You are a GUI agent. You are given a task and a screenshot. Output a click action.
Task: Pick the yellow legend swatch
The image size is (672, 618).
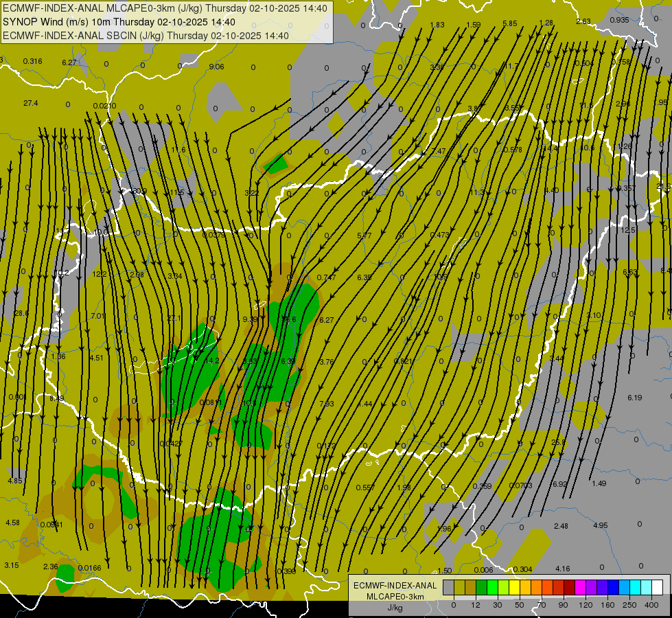click(515, 588)
